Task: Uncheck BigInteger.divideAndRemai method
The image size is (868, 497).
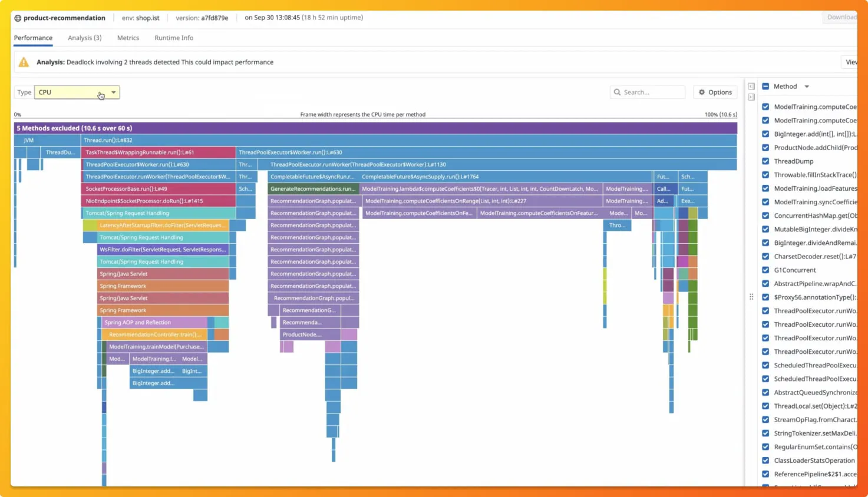Action: (765, 243)
